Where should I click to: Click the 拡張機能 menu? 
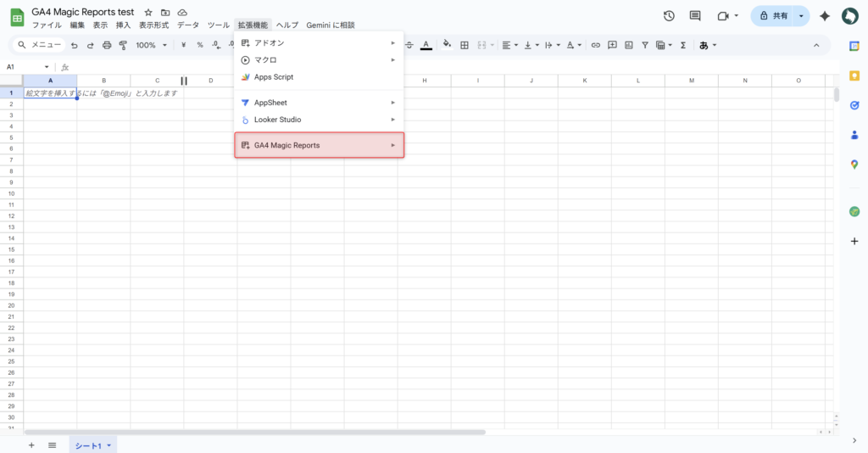pos(253,25)
